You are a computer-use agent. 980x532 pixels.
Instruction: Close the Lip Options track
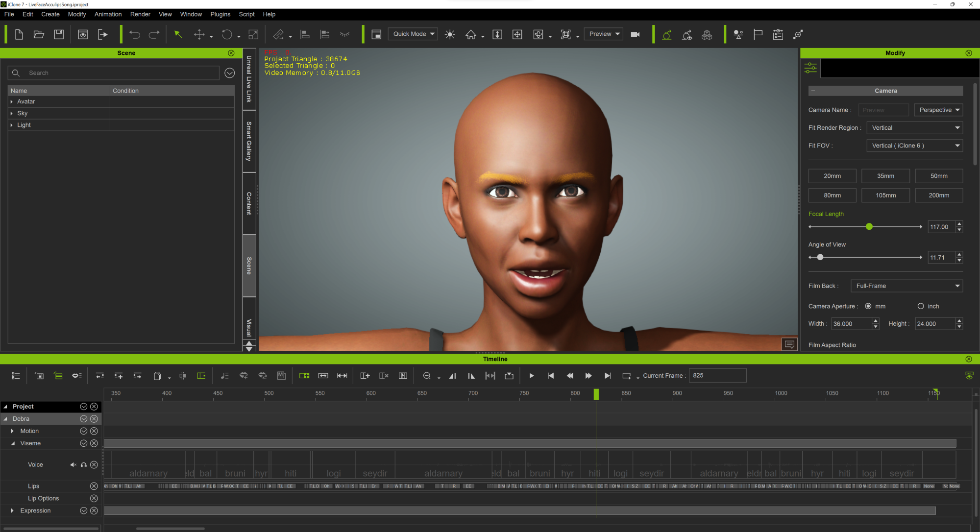(x=94, y=498)
